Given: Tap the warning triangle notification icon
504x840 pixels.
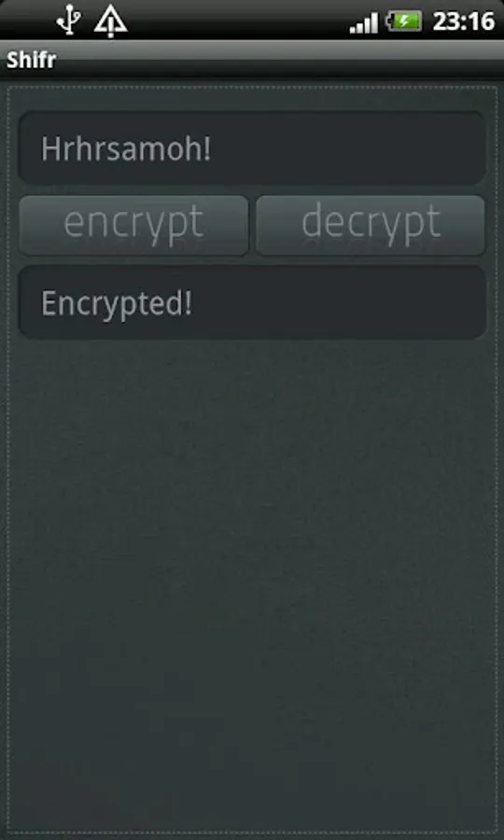Looking at the screenshot, I should pos(110,22).
